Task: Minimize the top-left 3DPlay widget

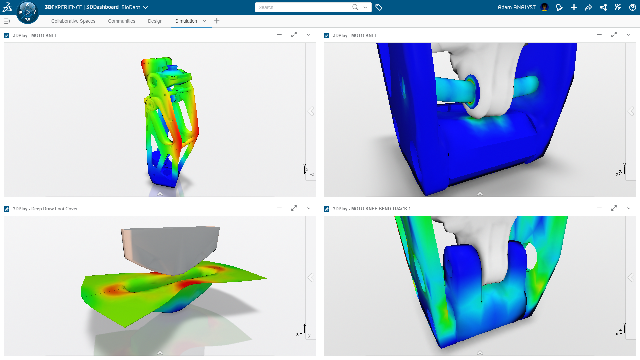Action: 280,35
